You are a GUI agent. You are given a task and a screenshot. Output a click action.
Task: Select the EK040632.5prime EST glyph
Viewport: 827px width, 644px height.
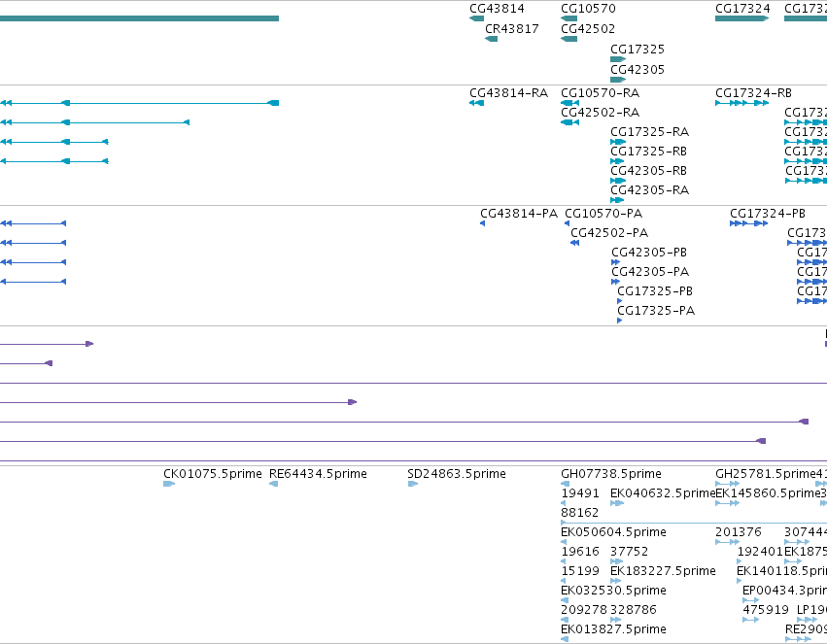coord(617,503)
